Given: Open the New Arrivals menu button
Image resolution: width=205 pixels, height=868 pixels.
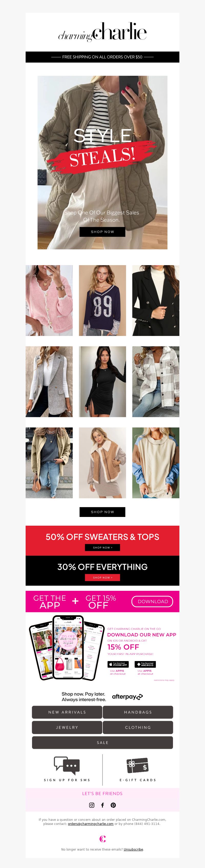Looking at the screenshot, I should pyautogui.click(x=67, y=712).
